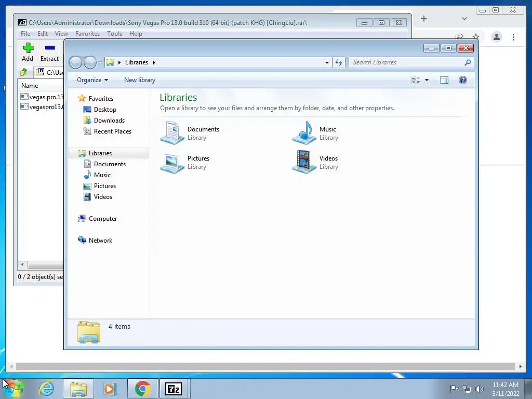
Task: Share this page in Chrome
Action: point(459,37)
